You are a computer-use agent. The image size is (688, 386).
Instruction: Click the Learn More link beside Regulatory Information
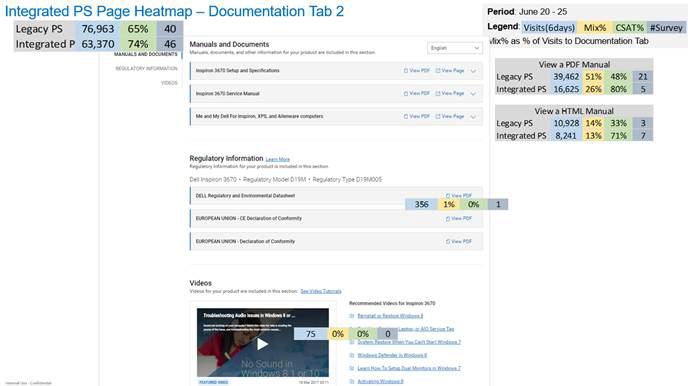(278, 159)
